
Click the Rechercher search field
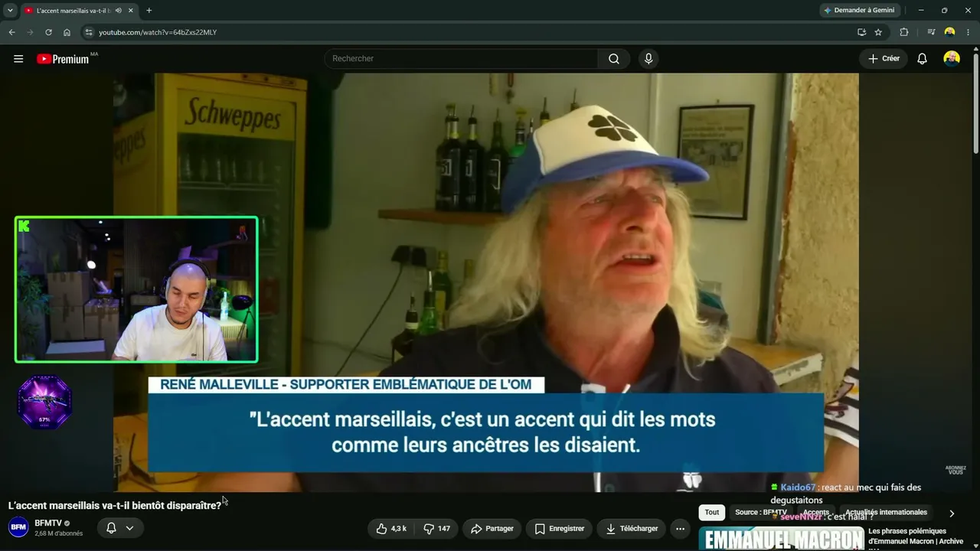coord(462,59)
